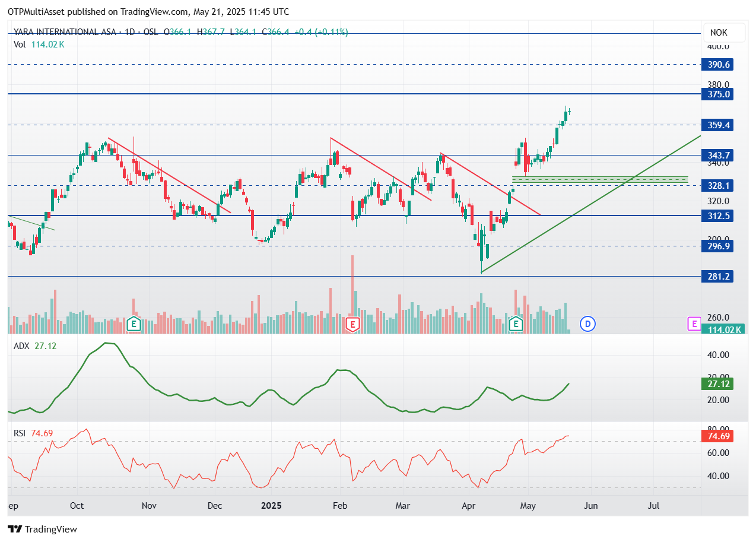756x542 pixels.
Task: Click the green earnings E marker near October
Action: tap(134, 324)
